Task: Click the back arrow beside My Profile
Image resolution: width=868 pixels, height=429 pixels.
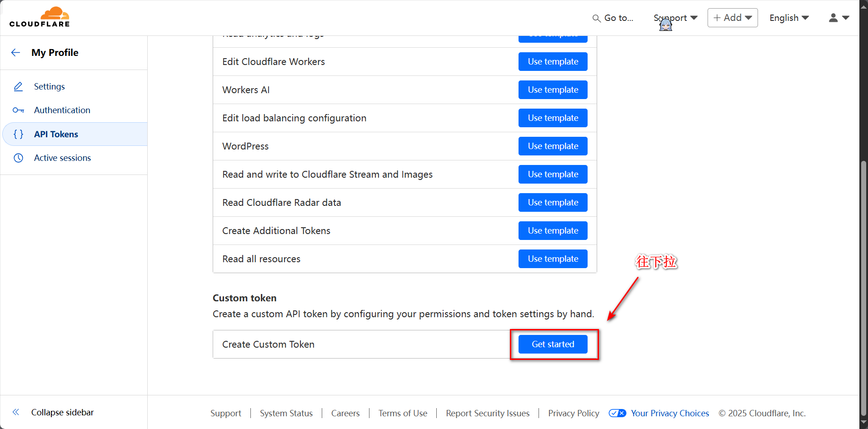Action: [15, 53]
